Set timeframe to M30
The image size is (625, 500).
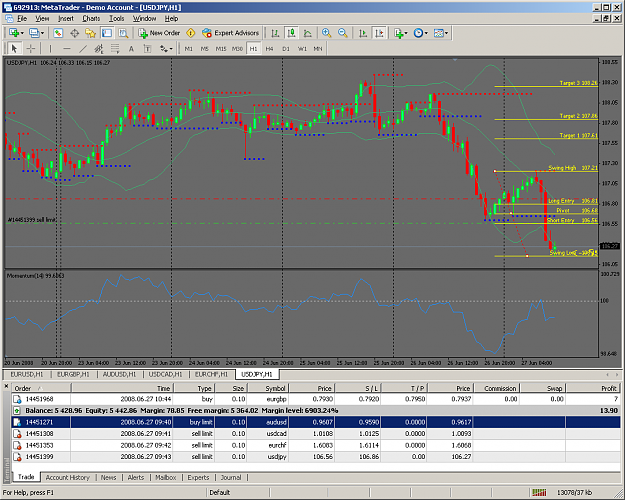[237, 49]
